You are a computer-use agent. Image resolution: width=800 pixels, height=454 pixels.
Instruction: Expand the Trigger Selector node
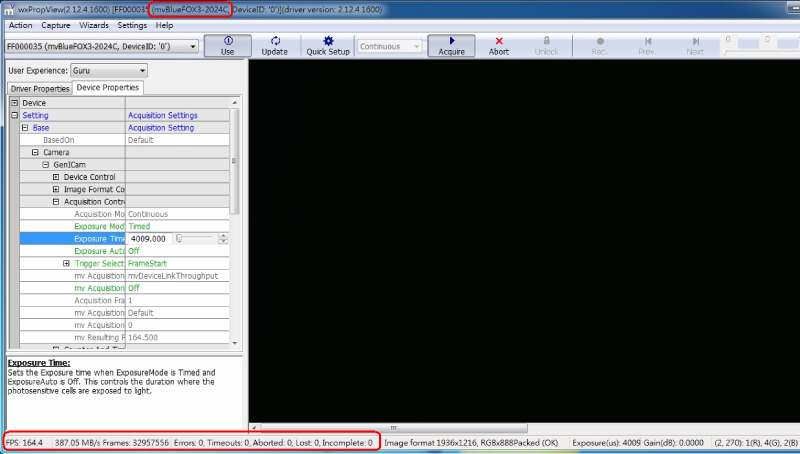[x=67, y=263]
